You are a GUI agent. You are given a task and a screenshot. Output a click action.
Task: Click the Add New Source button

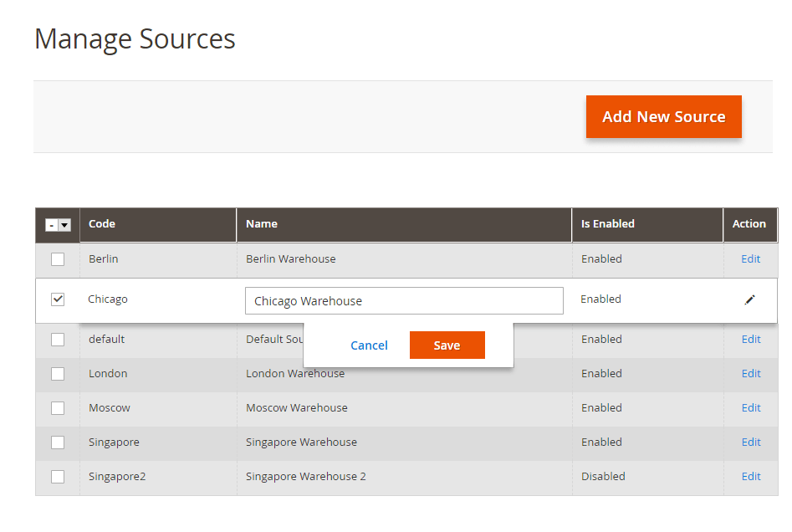tap(663, 116)
